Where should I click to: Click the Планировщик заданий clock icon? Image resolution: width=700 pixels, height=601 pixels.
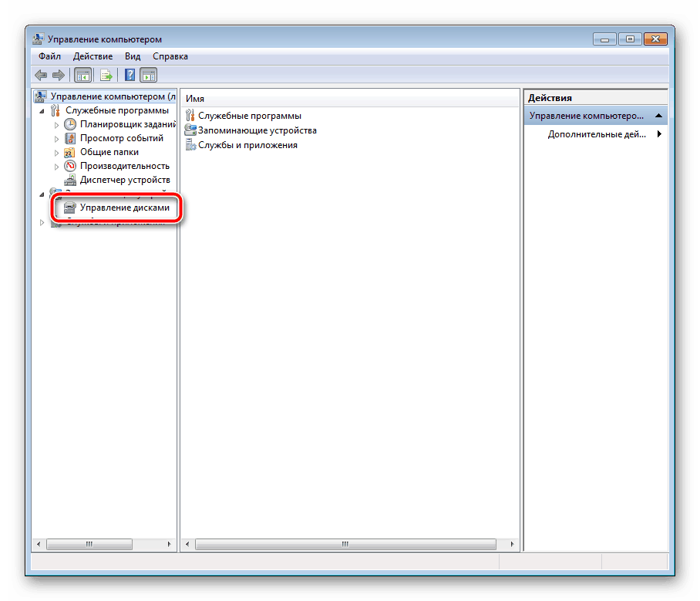70,124
